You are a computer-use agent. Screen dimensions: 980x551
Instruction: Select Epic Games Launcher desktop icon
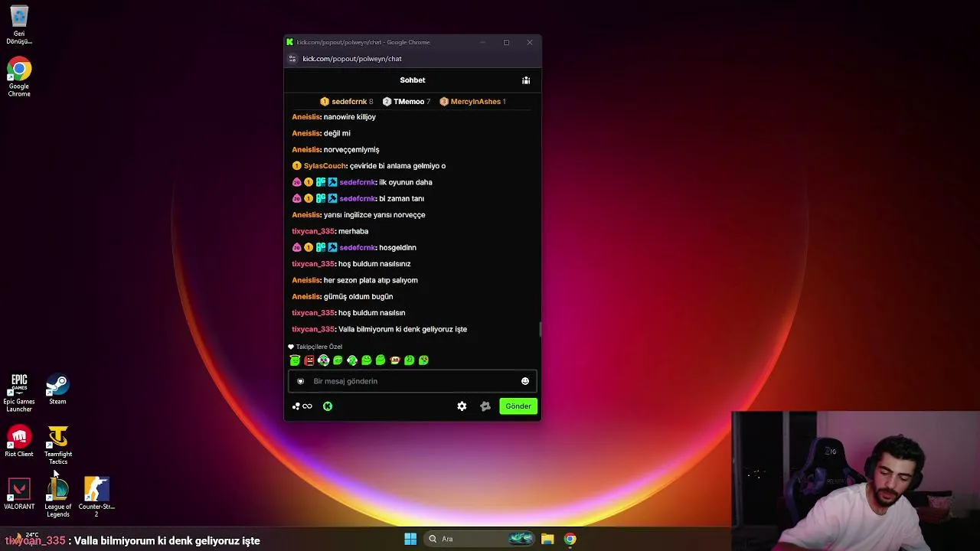(x=19, y=393)
